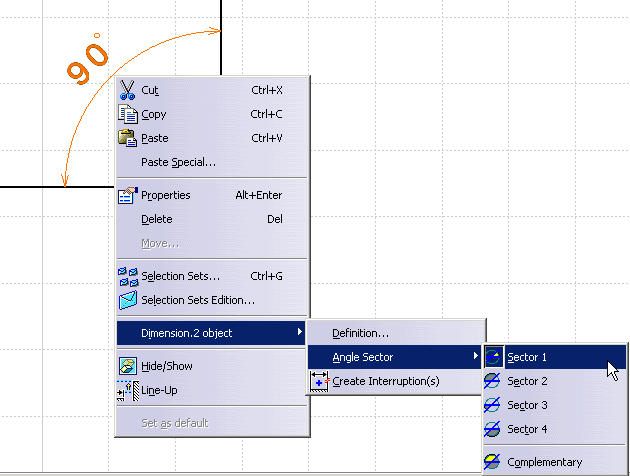630x476 pixels.
Task: Click the Del shortcut text
Action: [275, 219]
